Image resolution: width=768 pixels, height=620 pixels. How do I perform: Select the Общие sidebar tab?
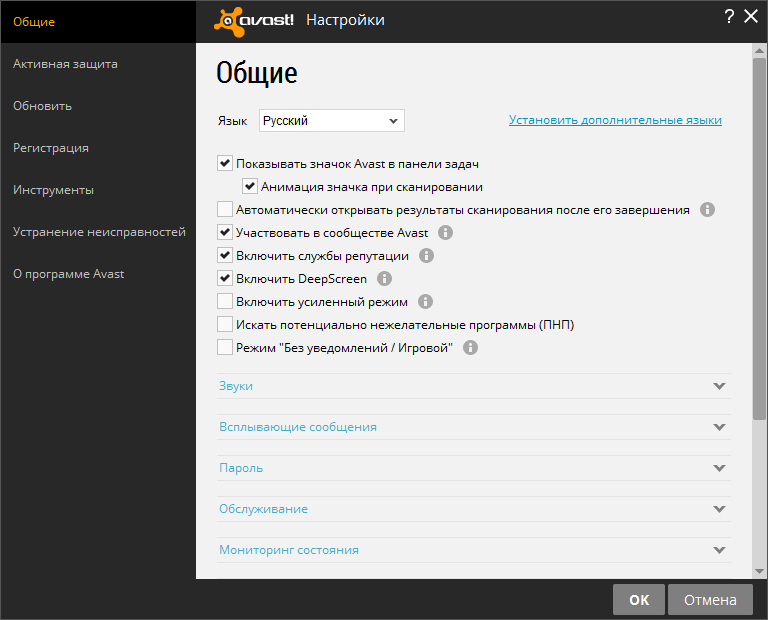click(98, 22)
